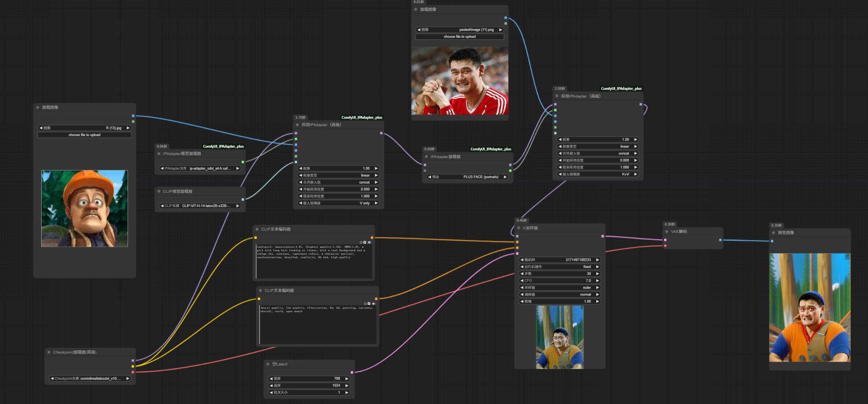Toggle the checkbox above the positive prompt text
This screenshot has height=404, width=868.
pos(365,242)
